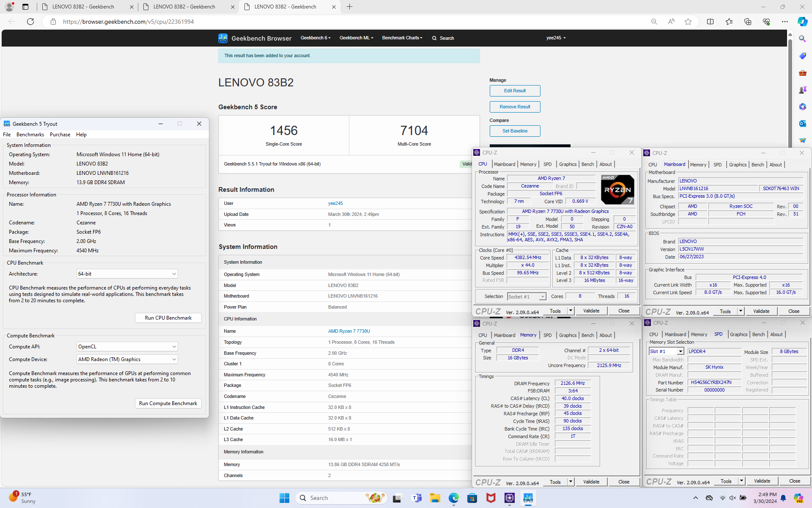Open the Outlook icon in Edge sidebar

click(x=802, y=124)
